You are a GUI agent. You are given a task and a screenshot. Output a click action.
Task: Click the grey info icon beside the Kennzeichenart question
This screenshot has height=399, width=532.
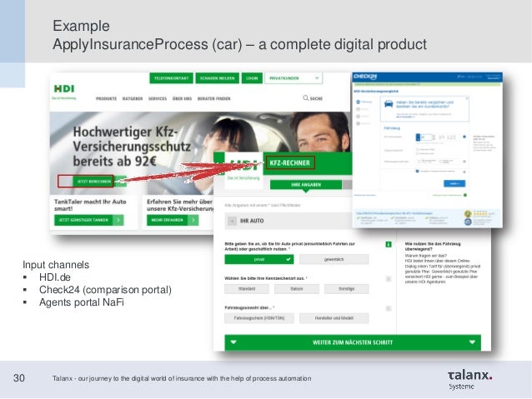(389, 279)
